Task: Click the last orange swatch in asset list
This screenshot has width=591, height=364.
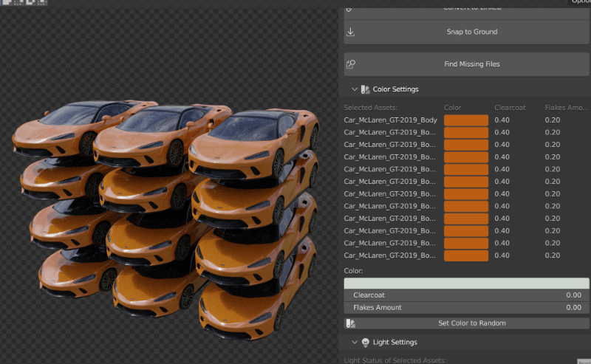Action: coord(465,255)
